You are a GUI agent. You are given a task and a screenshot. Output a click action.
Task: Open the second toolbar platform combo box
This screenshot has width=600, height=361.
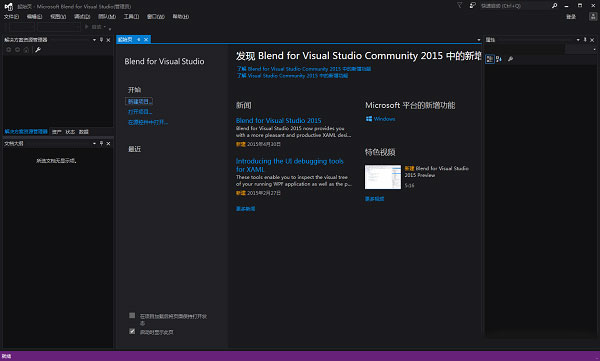pos(59,27)
